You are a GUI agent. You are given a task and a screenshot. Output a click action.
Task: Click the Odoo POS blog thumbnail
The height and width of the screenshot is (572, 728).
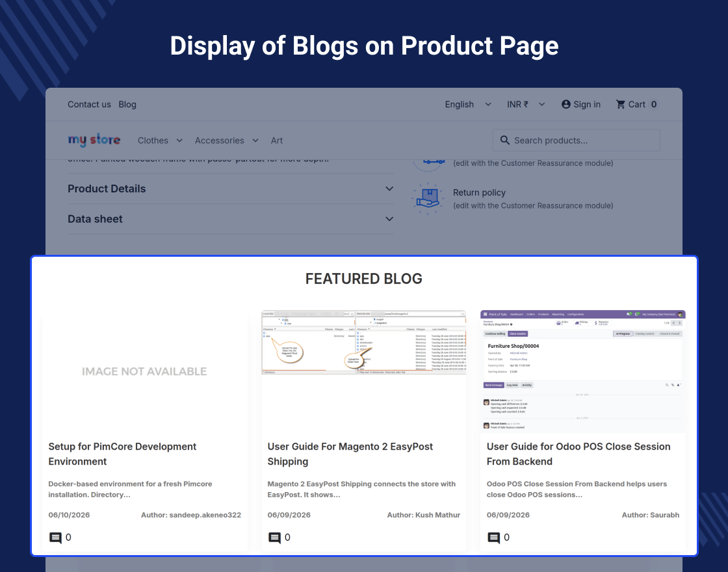pos(582,371)
